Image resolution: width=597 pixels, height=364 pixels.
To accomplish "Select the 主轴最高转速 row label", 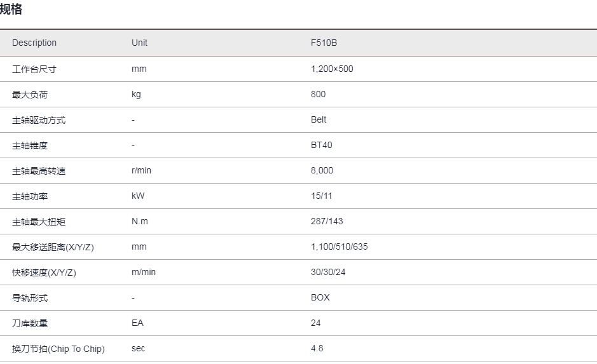I will pyautogui.click(x=39, y=171).
